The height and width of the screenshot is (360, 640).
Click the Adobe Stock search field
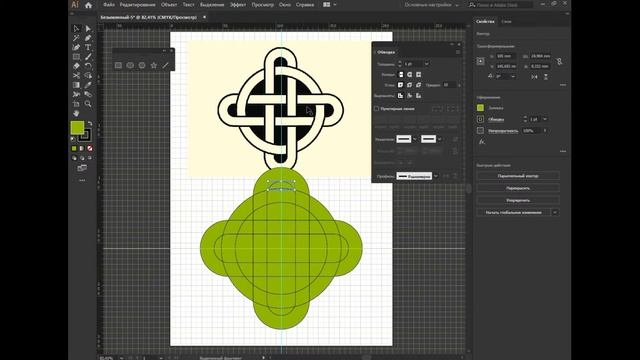click(x=501, y=5)
